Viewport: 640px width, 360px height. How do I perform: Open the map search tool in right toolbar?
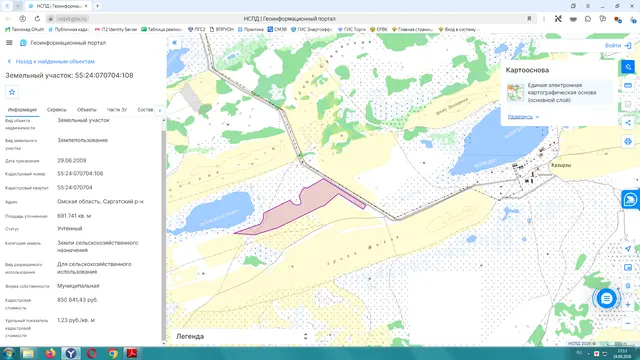(x=628, y=67)
